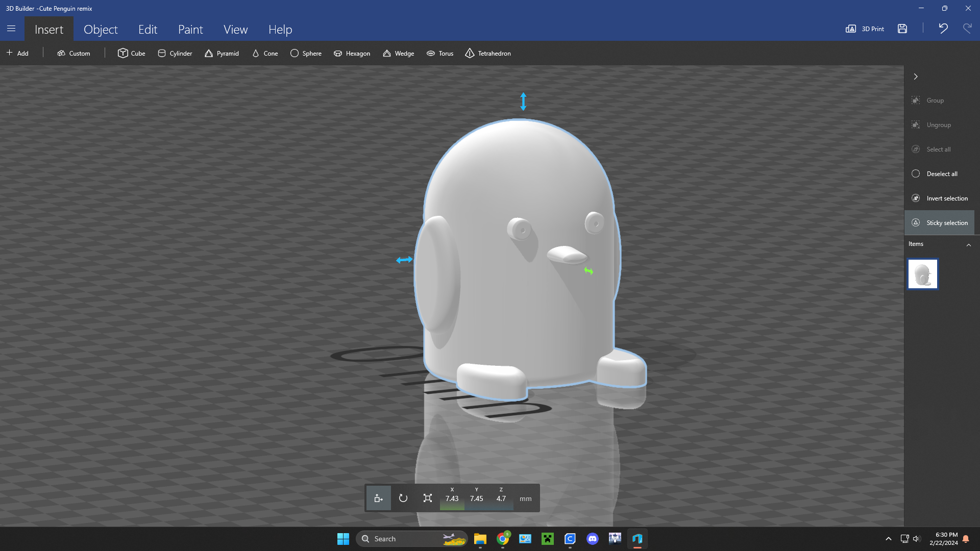Click Deselect all in side panel

click(939, 174)
